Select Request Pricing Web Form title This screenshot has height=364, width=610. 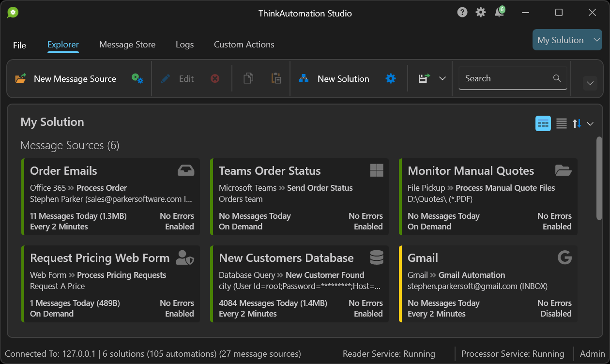point(100,258)
